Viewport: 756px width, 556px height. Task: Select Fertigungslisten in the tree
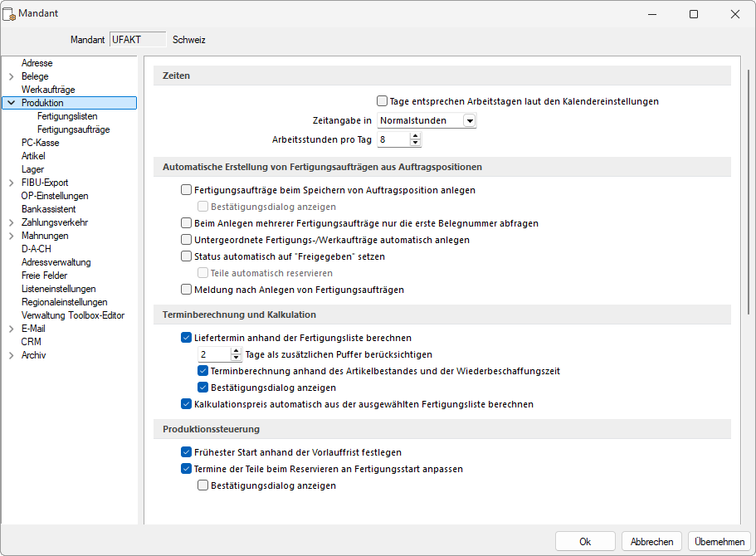[67, 116]
